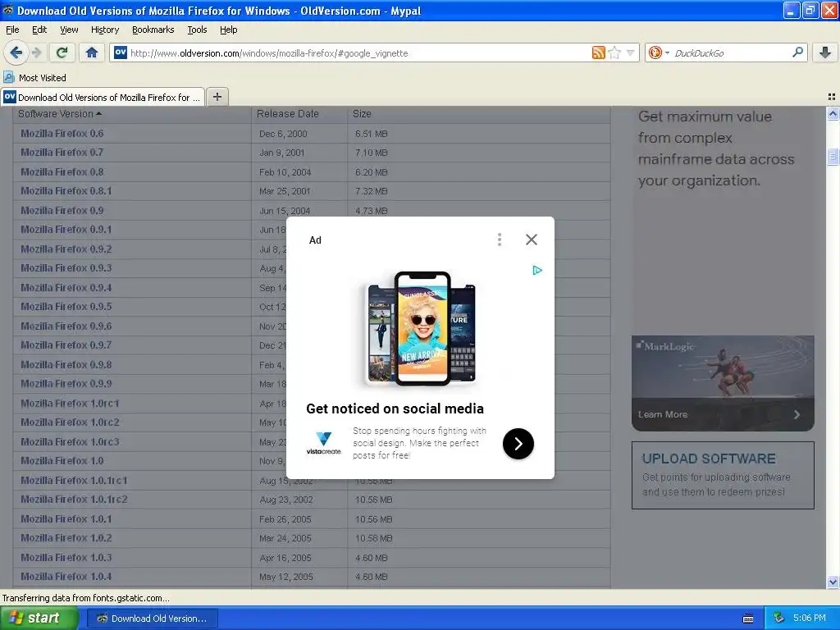Image resolution: width=840 pixels, height=630 pixels.
Task: Open the Bookmarks menu
Action: (x=153, y=30)
